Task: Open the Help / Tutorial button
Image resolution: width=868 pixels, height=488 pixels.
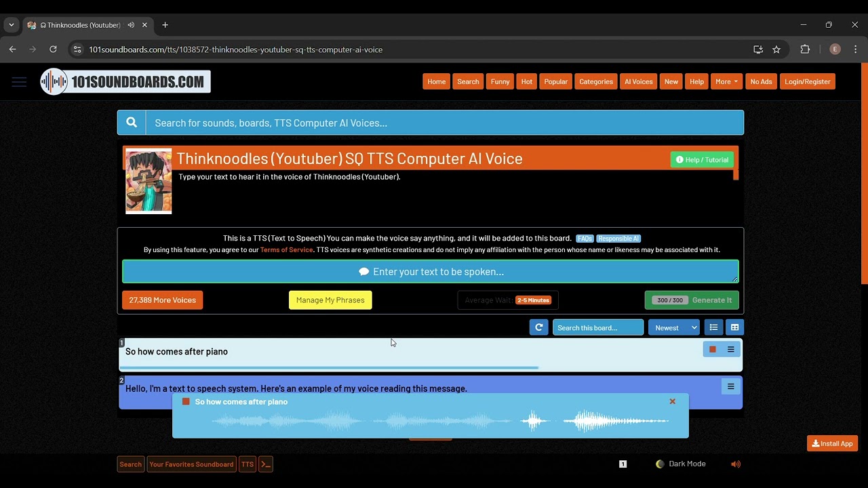Action: click(x=702, y=160)
